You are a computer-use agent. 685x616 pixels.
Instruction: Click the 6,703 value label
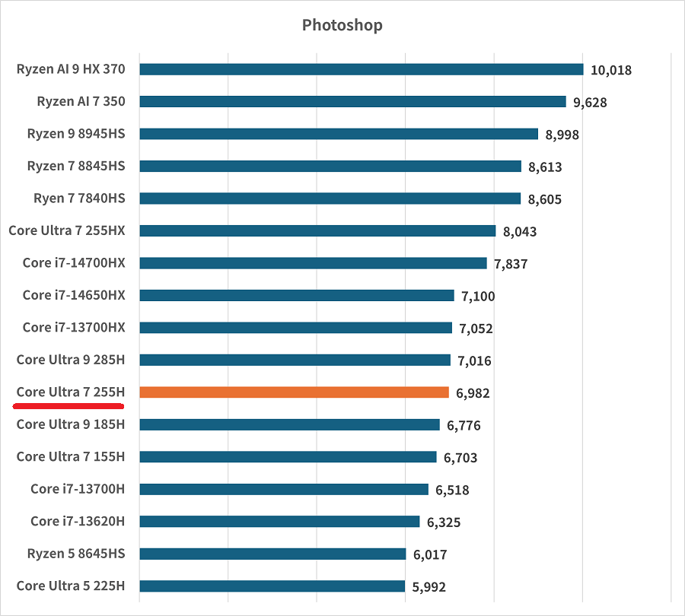461,458
